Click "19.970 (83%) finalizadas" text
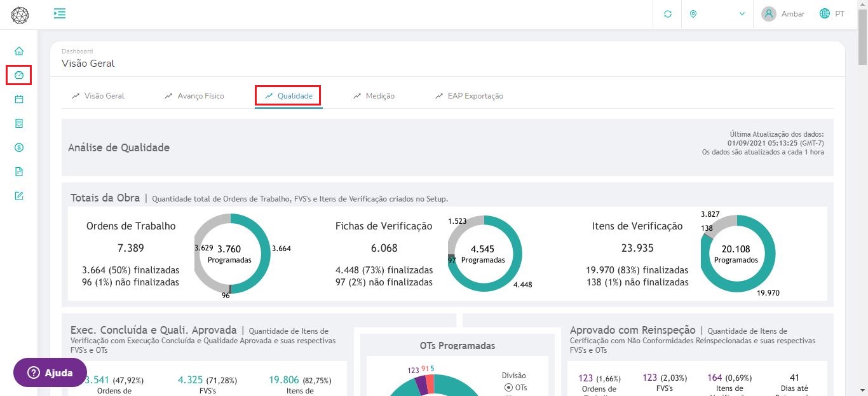The width and height of the screenshot is (868, 396). 637,270
